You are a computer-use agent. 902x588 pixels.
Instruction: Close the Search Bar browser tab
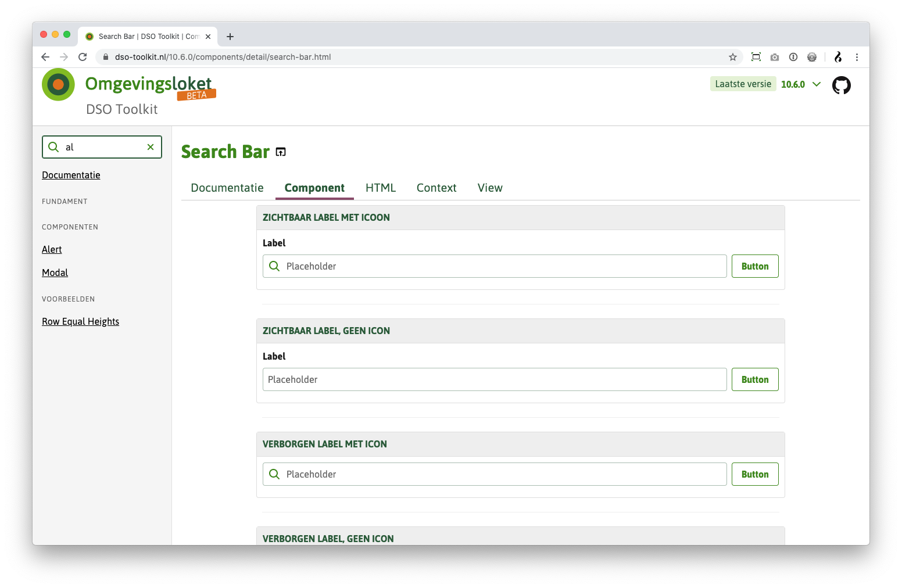coord(208,37)
